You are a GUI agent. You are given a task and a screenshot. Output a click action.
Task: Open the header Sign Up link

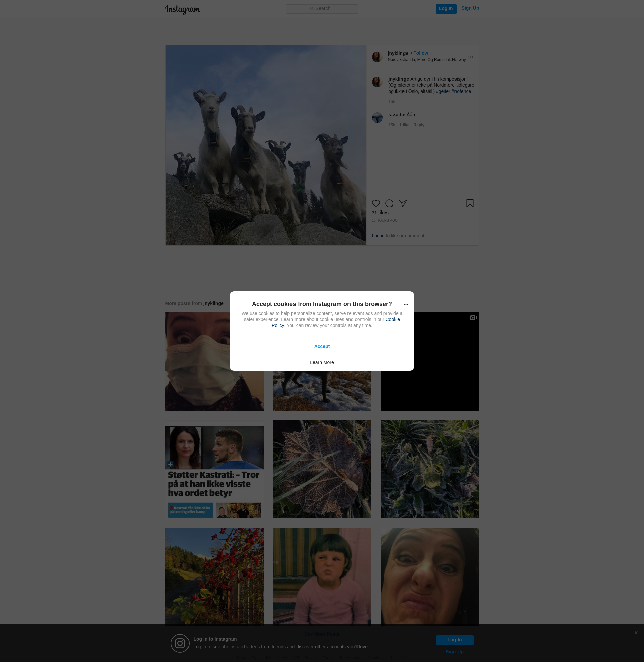tap(470, 8)
